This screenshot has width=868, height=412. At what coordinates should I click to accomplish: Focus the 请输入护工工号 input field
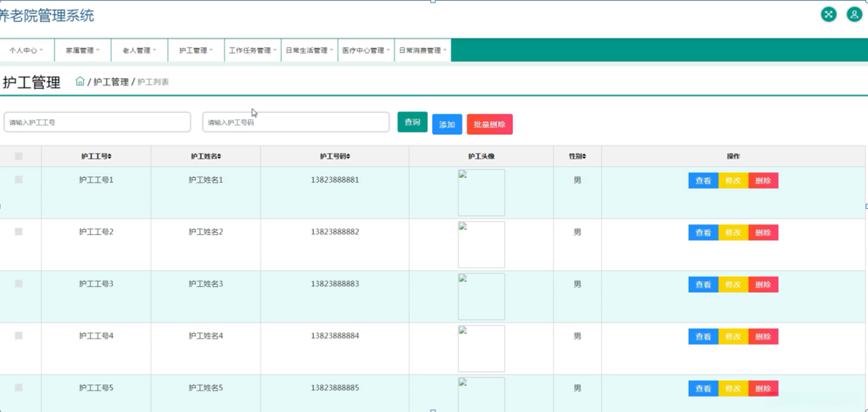tap(97, 122)
